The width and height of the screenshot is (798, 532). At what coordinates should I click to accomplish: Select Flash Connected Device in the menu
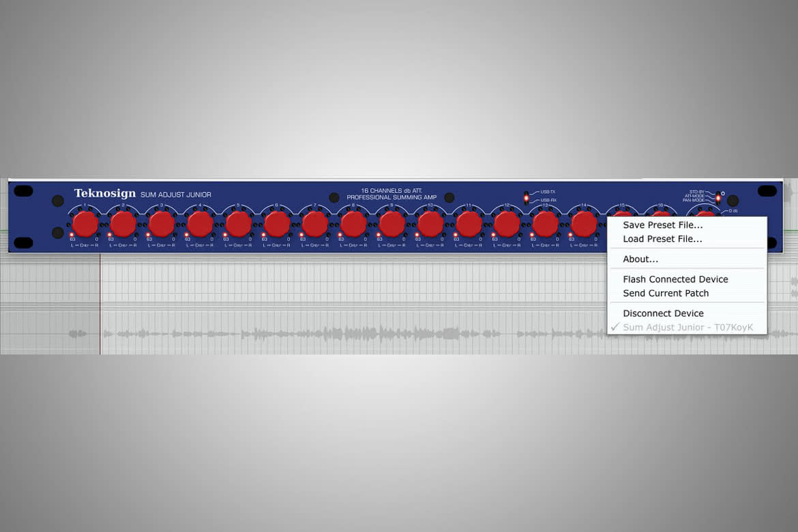tap(687, 279)
